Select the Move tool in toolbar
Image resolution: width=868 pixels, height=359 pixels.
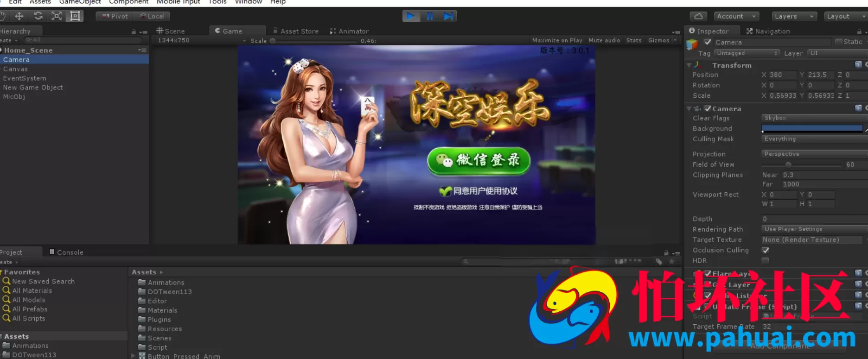(19, 16)
